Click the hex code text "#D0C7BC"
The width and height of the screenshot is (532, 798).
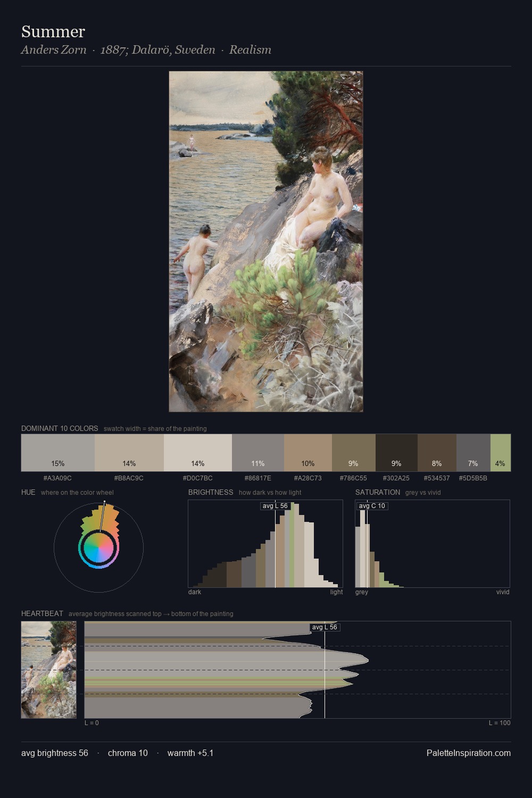pos(197,478)
